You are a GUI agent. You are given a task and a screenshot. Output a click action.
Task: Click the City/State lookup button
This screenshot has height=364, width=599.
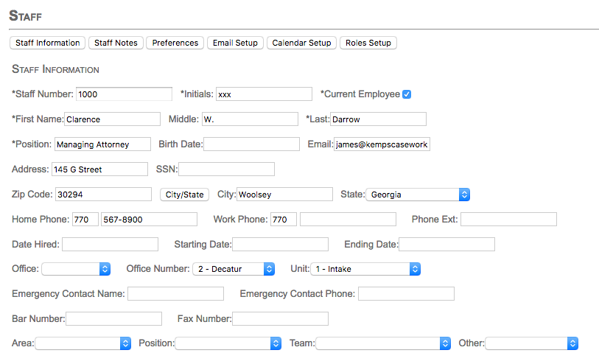tap(184, 195)
